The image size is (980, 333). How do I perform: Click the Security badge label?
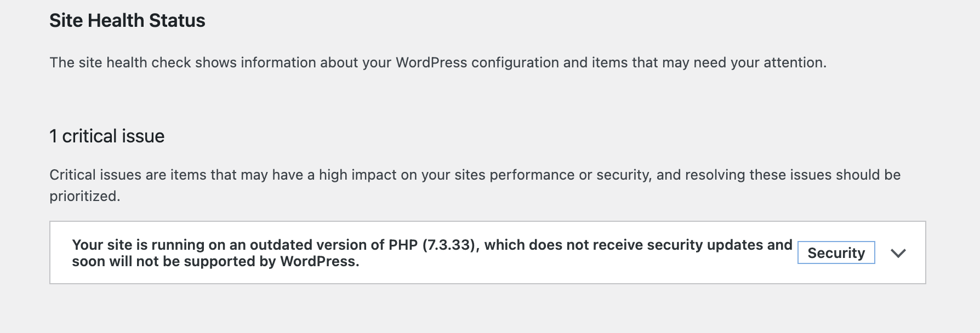836,253
